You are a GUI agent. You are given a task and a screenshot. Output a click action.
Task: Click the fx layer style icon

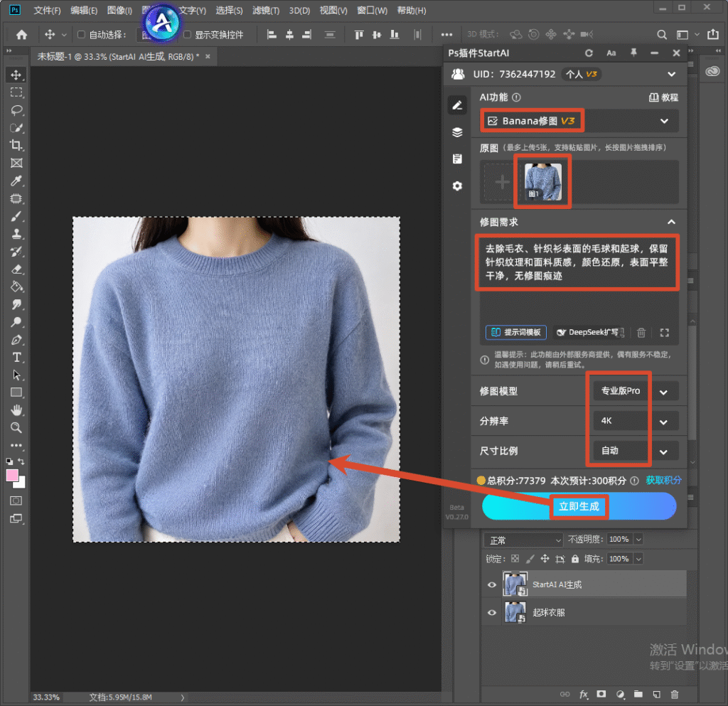click(583, 695)
